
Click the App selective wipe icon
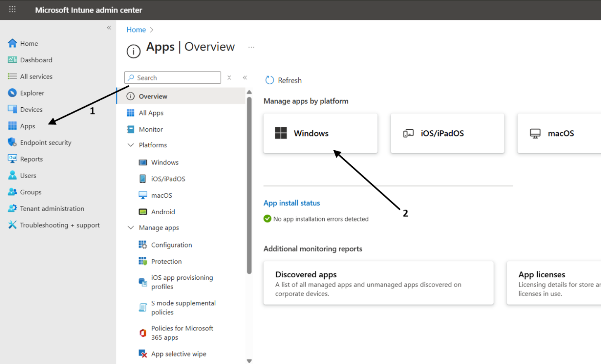coord(143,354)
